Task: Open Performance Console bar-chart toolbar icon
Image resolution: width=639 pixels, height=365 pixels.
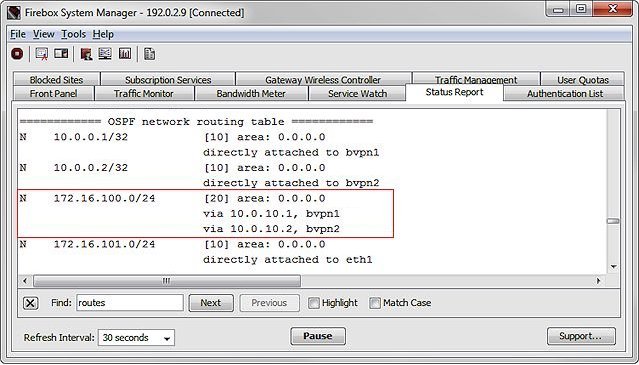Action: coord(125,53)
